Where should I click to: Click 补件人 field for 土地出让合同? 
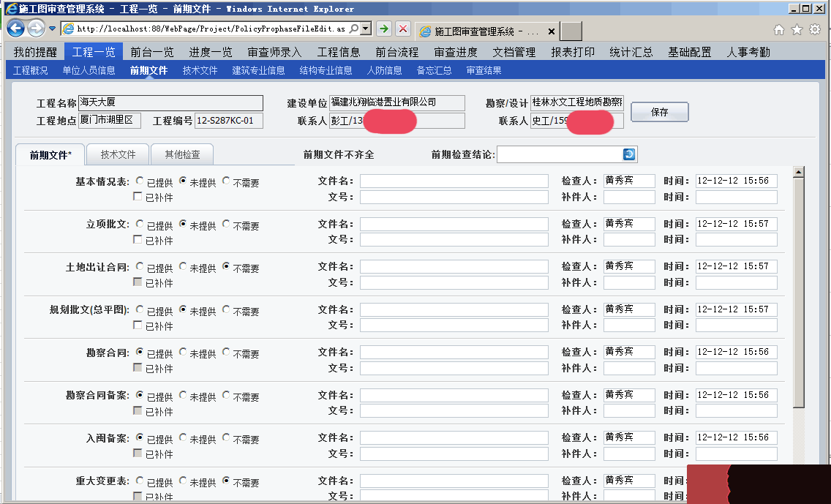click(x=629, y=282)
